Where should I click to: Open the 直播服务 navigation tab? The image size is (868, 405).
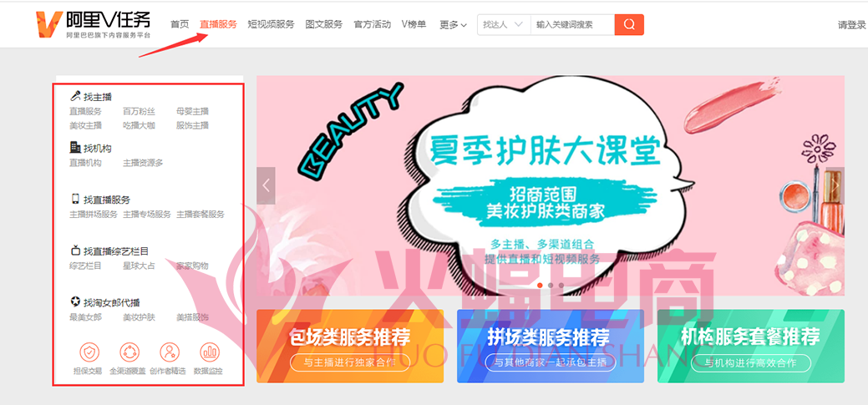(218, 24)
